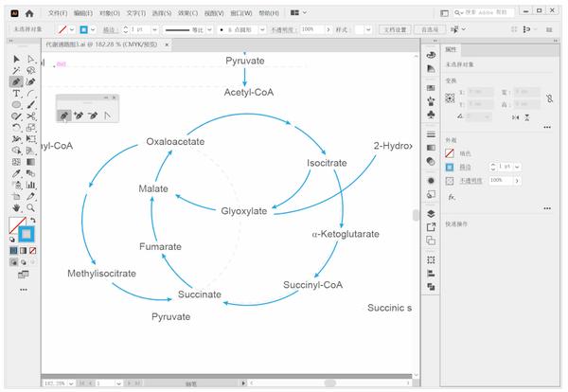Viewport: 568px width, 392px height.
Task: Open the Layers panel icon in dock
Action: point(431,214)
